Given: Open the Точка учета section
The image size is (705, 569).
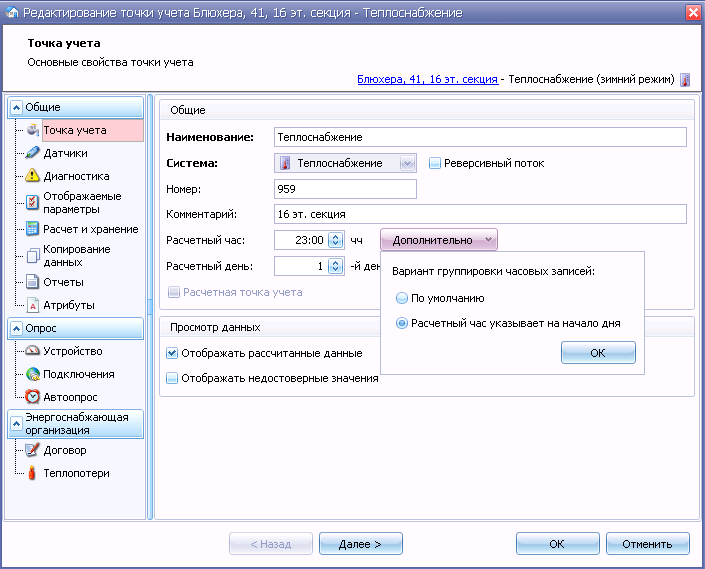Looking at the screenshot, I should [x=93, y=130].
